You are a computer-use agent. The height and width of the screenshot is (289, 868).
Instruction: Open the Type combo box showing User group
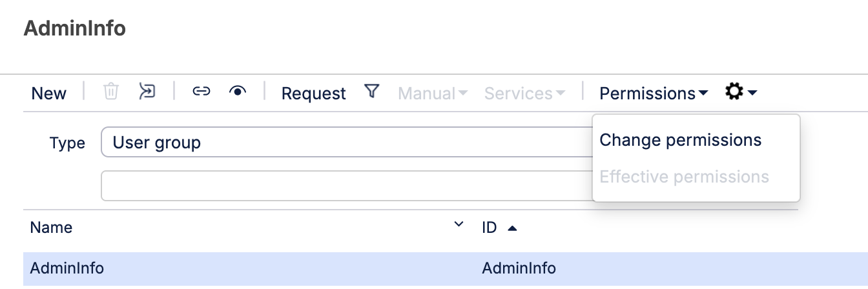tap(346, 143)
